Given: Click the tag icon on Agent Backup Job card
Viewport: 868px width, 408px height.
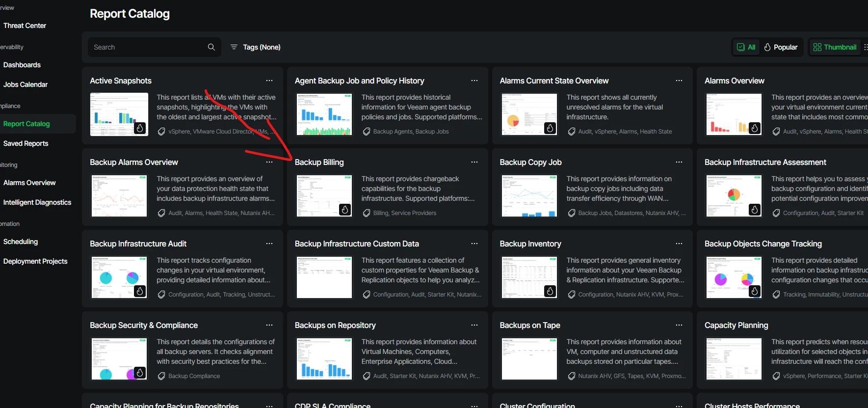Looking at the screenshot, I should point(366,132).
